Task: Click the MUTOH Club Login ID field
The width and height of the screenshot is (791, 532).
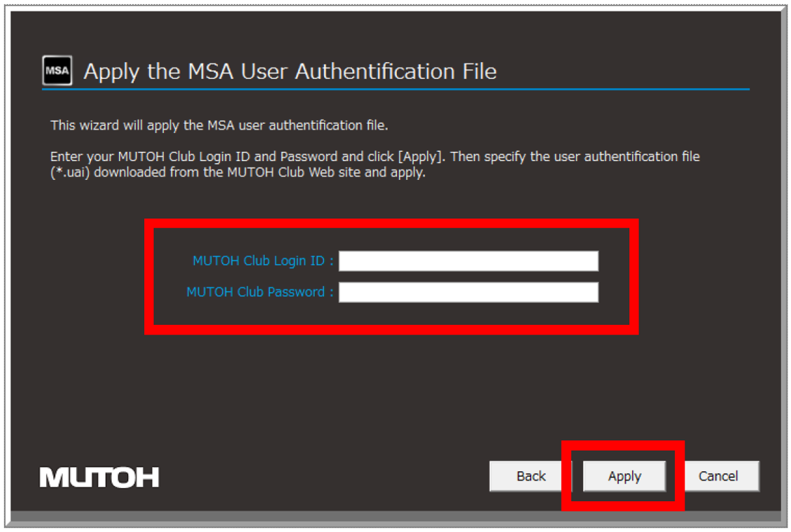Action: [x=468, y=260]
